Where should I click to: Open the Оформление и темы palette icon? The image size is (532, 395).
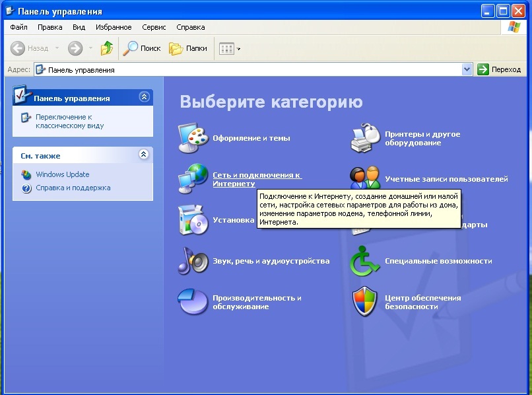click(193, 138)
